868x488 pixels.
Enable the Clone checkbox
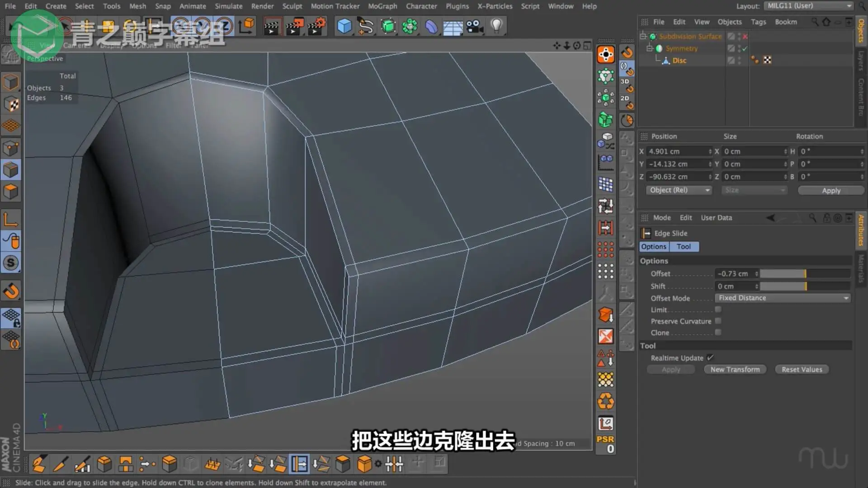coord(718,332)
